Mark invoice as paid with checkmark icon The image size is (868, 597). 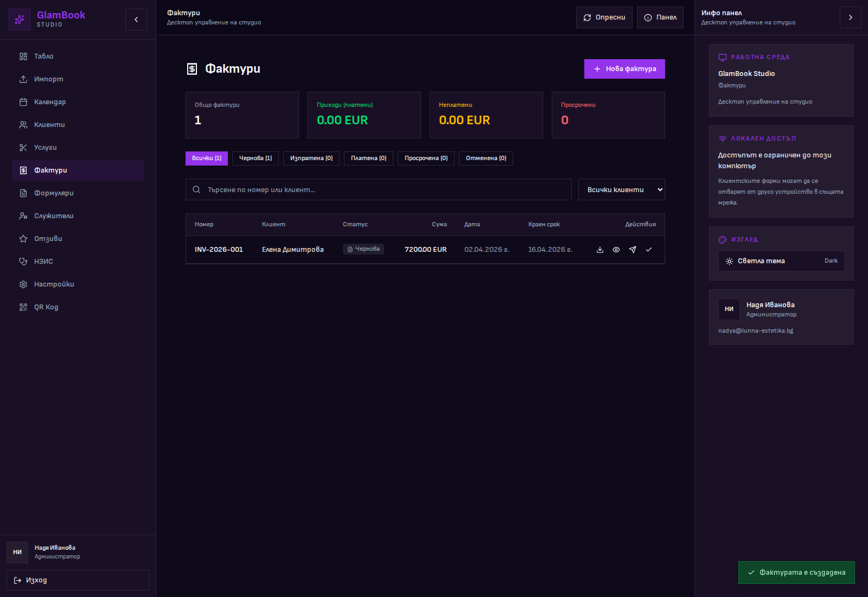[x=649, y=250]
